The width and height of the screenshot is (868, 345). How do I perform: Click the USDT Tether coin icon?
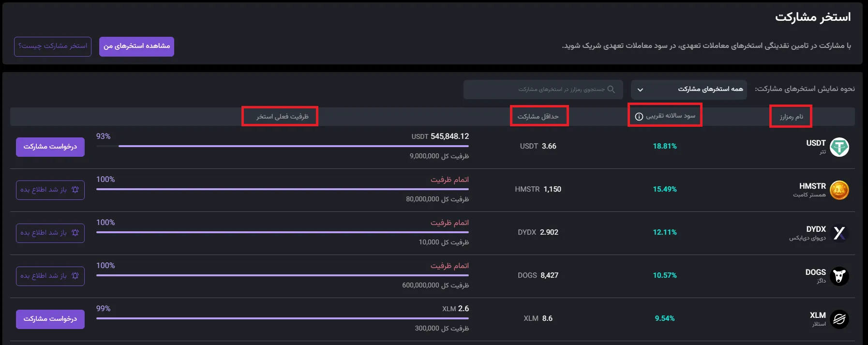pos(839,147)
